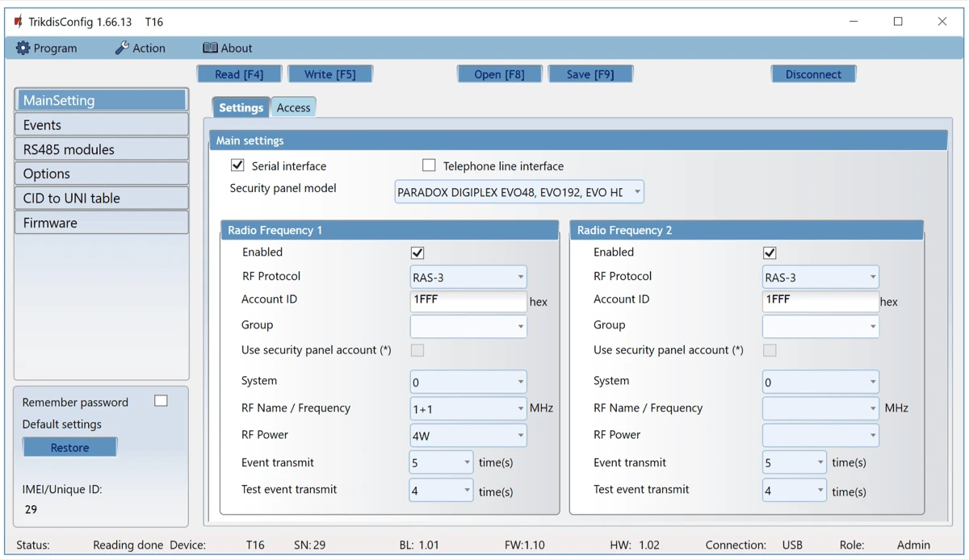
Task: Click the Action wrench icon
Action: [121, 48]
